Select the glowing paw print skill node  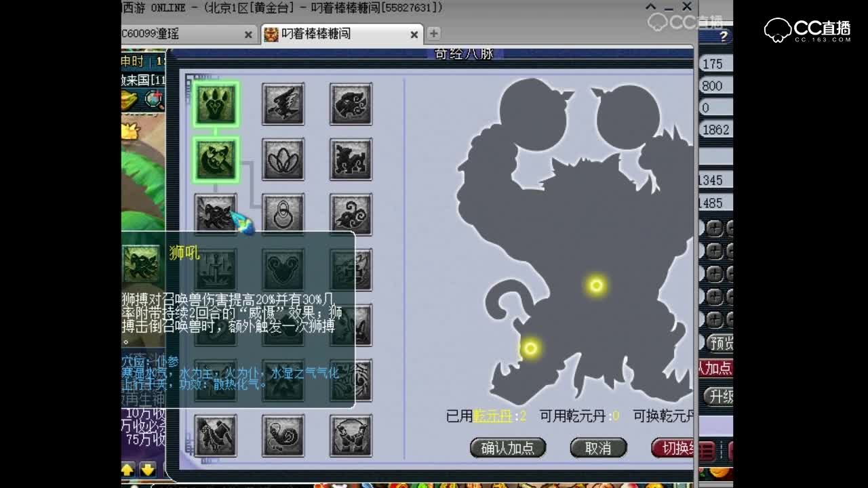tap(216, 104)
